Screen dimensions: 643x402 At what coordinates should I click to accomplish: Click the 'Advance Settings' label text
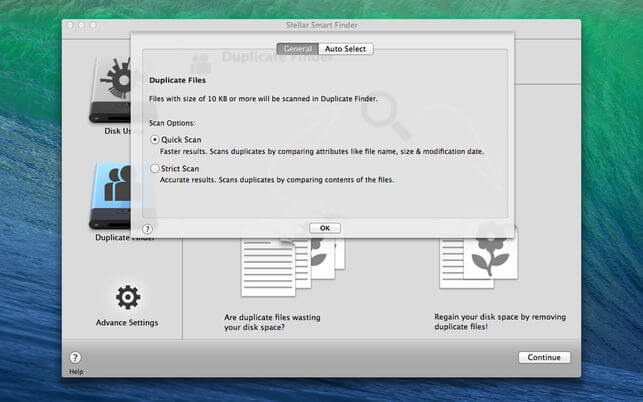pos(127,323)
